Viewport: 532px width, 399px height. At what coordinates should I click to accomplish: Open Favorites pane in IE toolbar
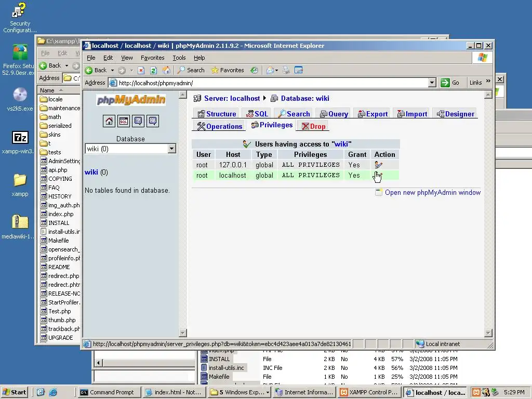[x=228, y=70]
